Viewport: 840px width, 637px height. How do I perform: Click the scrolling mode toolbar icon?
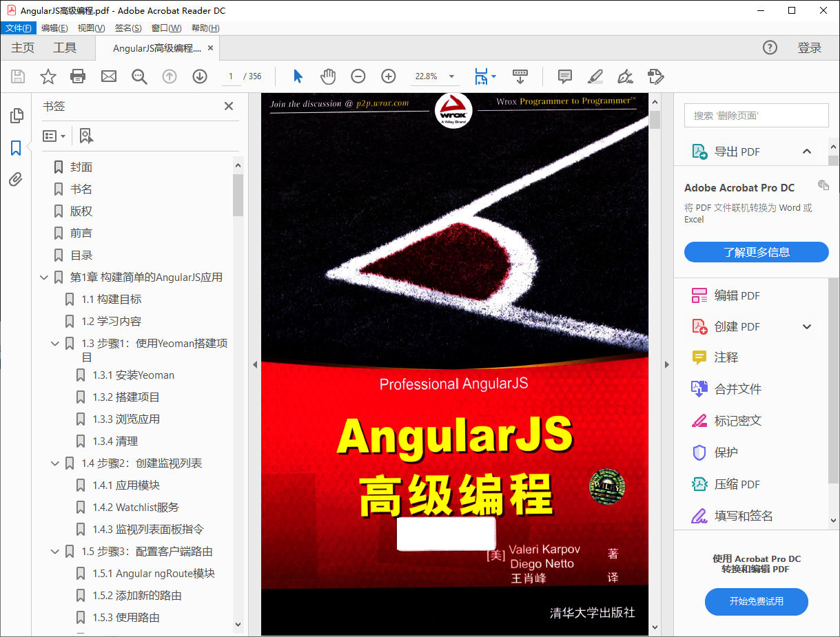[x=520, y=76]
